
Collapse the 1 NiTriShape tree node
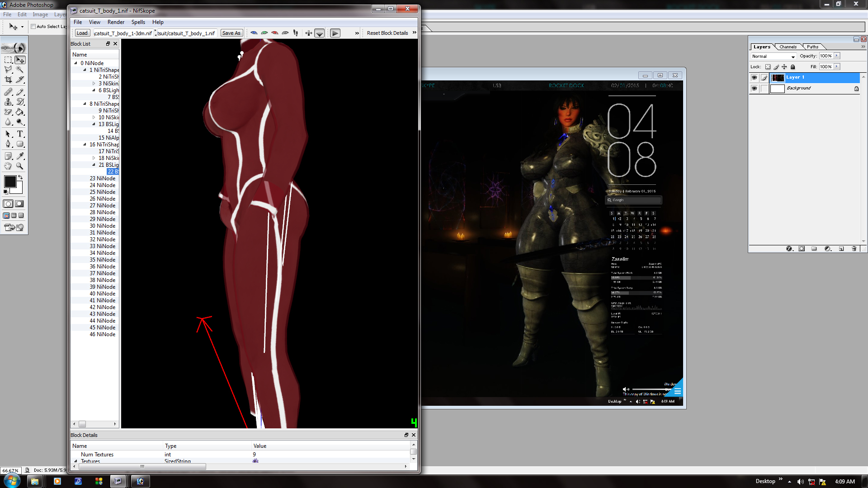click(85, 70)
